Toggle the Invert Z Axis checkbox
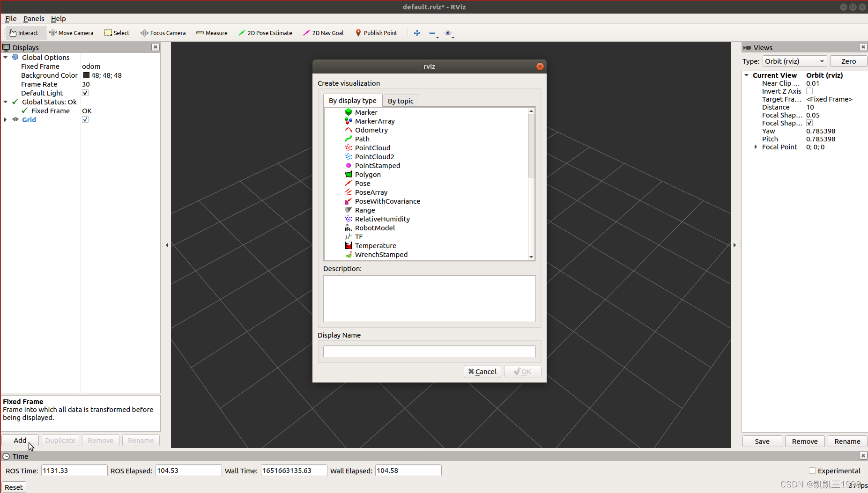The height and width of the screenshot is (493, 868). (x=809, y=91)
